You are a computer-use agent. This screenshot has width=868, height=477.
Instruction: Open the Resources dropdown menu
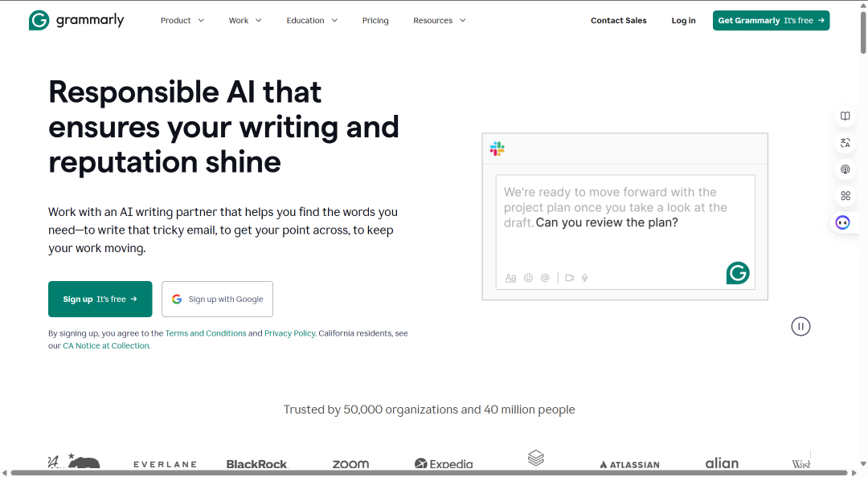(x=440, y=20)
